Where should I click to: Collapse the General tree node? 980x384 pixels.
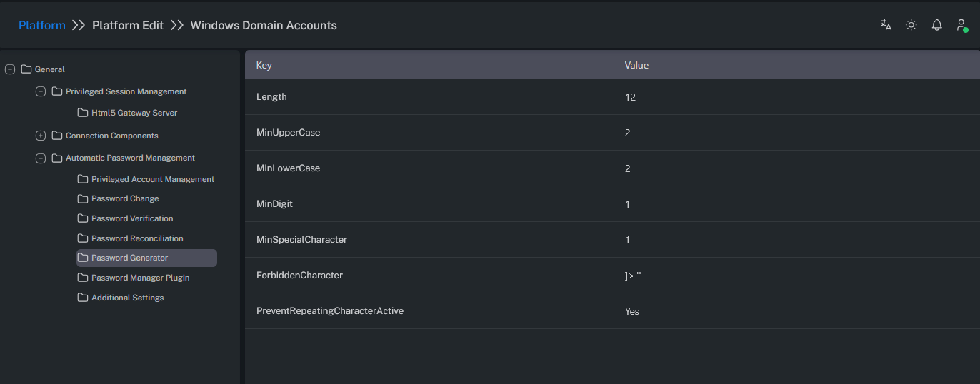click(x=10, y=69)
